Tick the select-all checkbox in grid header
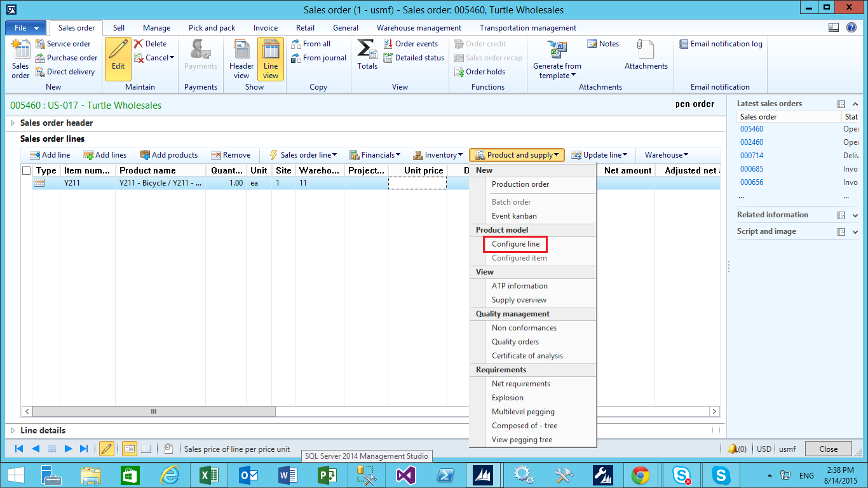This screenshot has height=488, width=868. pos(26,170)
